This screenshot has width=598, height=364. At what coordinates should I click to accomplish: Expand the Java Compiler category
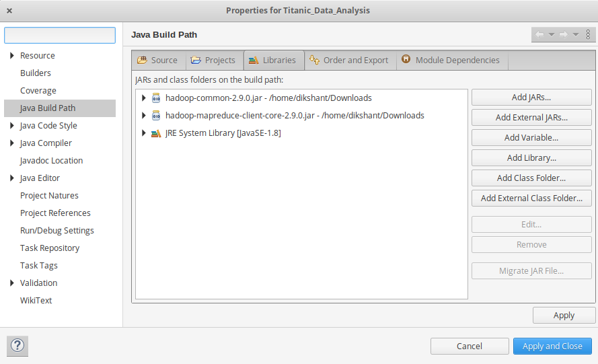[12, 143]
